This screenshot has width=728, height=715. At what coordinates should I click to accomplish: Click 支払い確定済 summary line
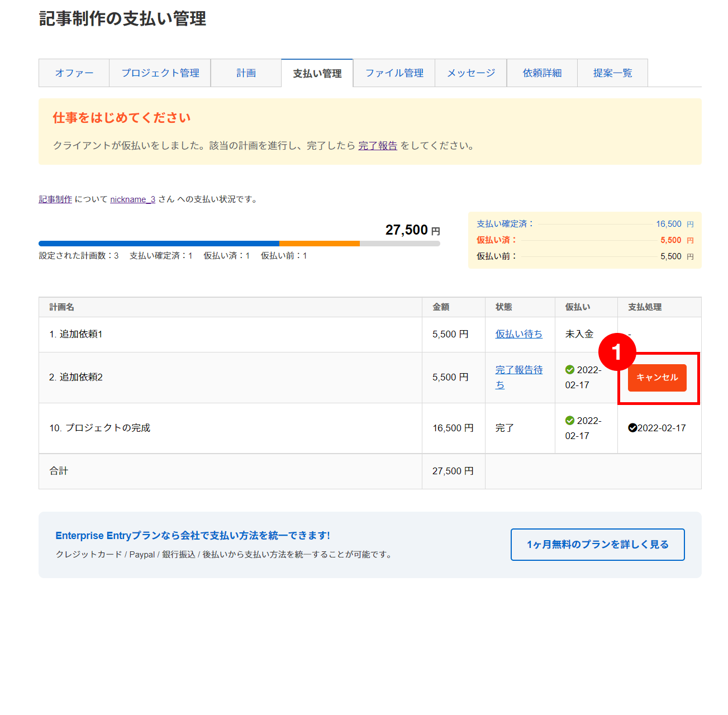(x=585, y=224)
